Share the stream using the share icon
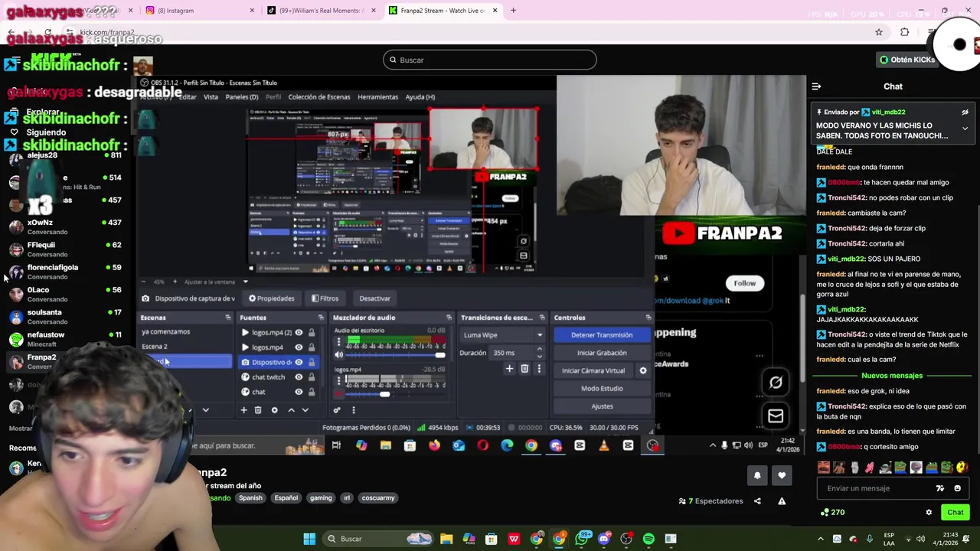 (757, 501)
